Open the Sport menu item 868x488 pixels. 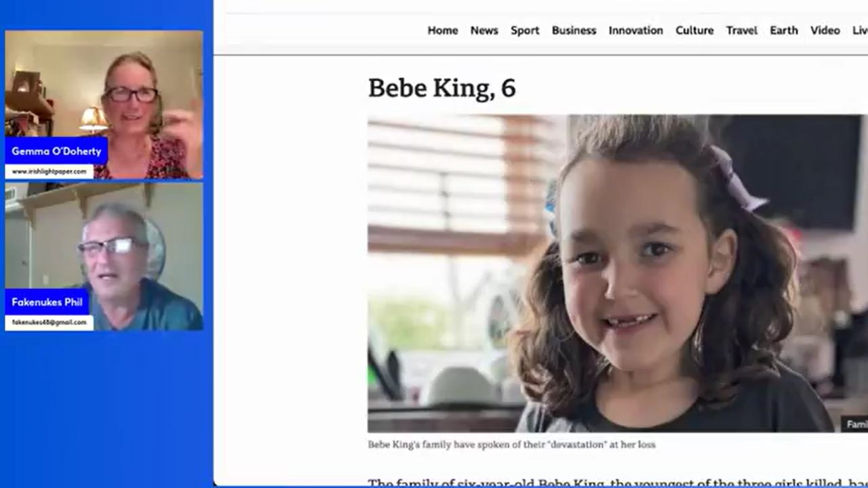pyautogui.click(x=525, y=30)
